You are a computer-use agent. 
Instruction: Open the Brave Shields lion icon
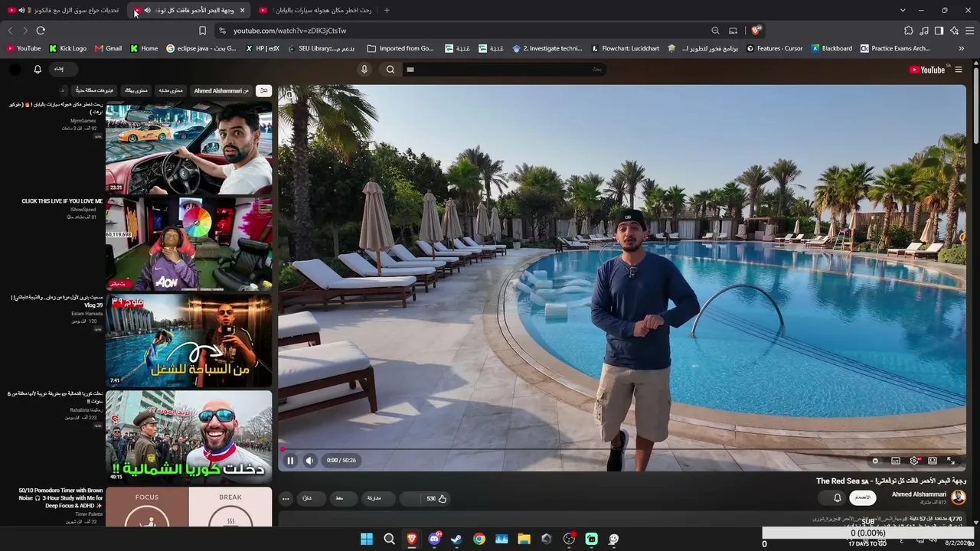pyautogui.click(x=755, y=31)
